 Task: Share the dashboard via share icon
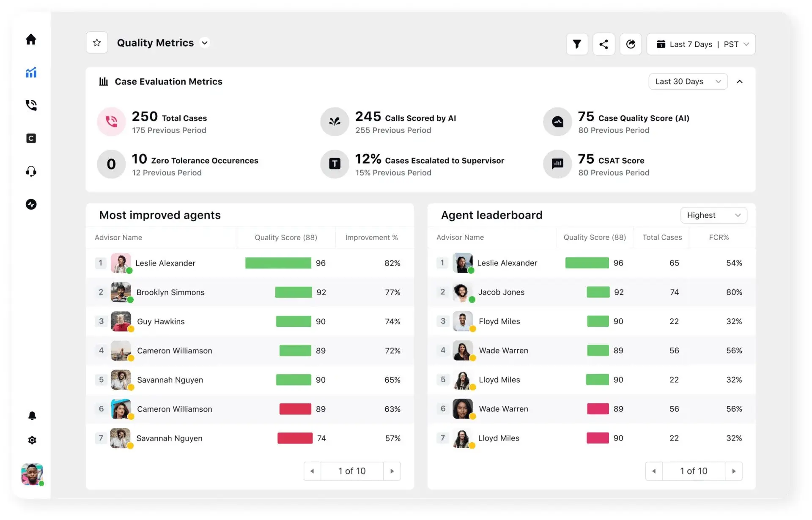604,44
